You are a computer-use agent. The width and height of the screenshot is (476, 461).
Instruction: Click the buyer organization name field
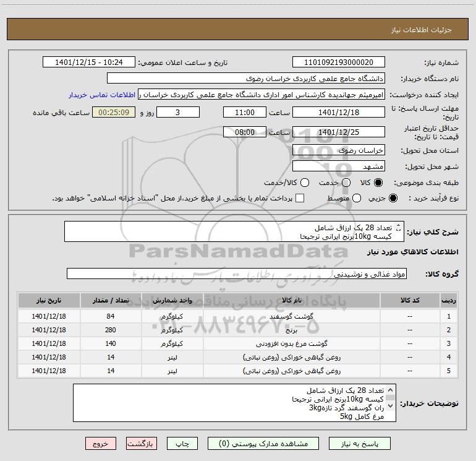246,79
